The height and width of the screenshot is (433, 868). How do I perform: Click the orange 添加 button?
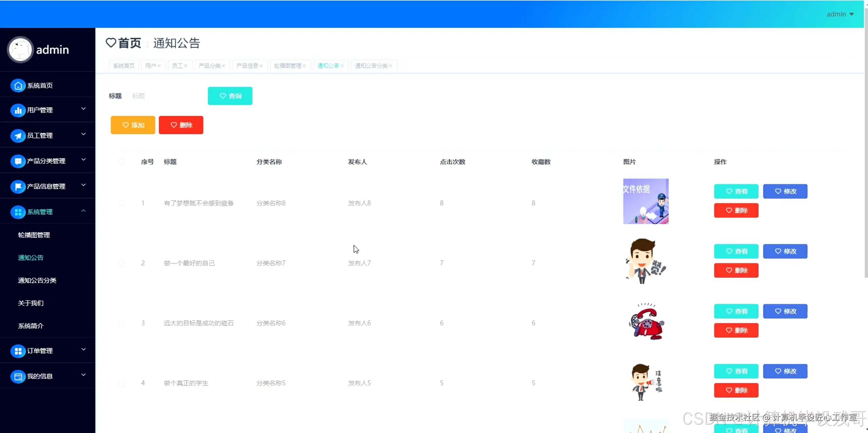(133, 125)
